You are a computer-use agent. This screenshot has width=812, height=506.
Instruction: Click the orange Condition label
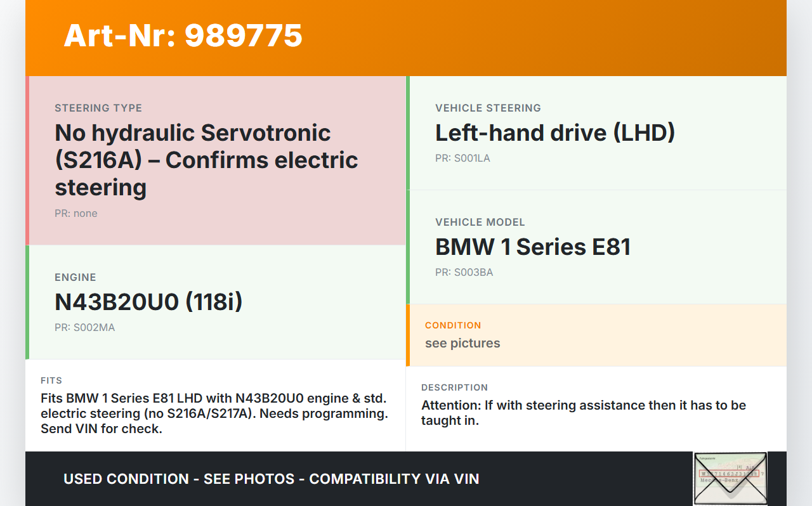point(452,325)
